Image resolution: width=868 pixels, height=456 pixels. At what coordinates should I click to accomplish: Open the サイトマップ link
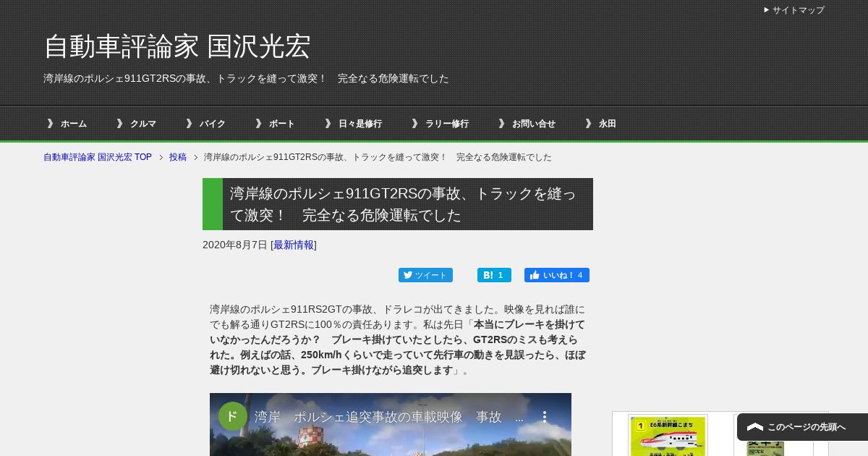(x=798, y=10)
